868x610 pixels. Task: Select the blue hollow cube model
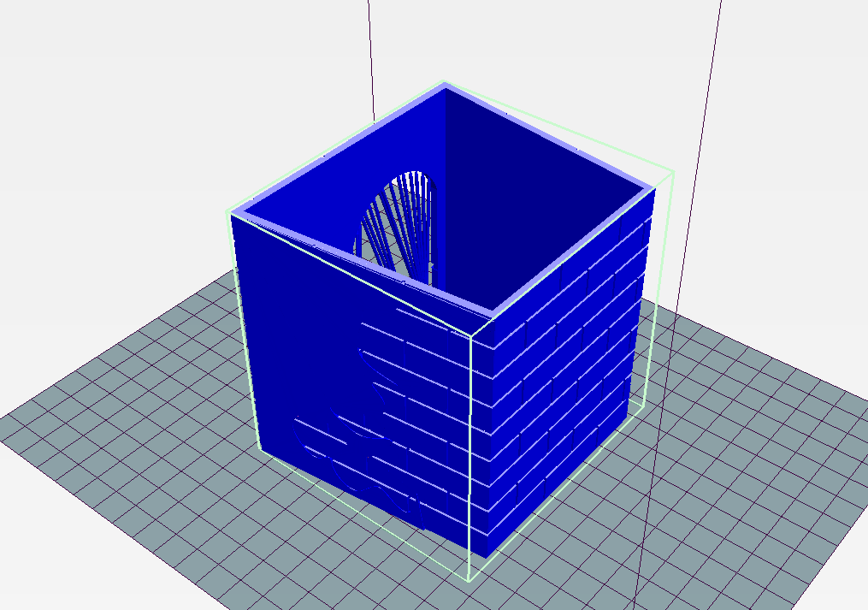443,322
